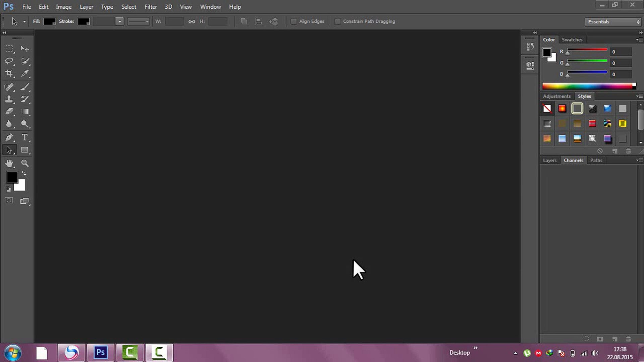Viewport: 644px width, 362px height.
Task: Open the stroke width dropdown arrow
Action: coord(119,21)
